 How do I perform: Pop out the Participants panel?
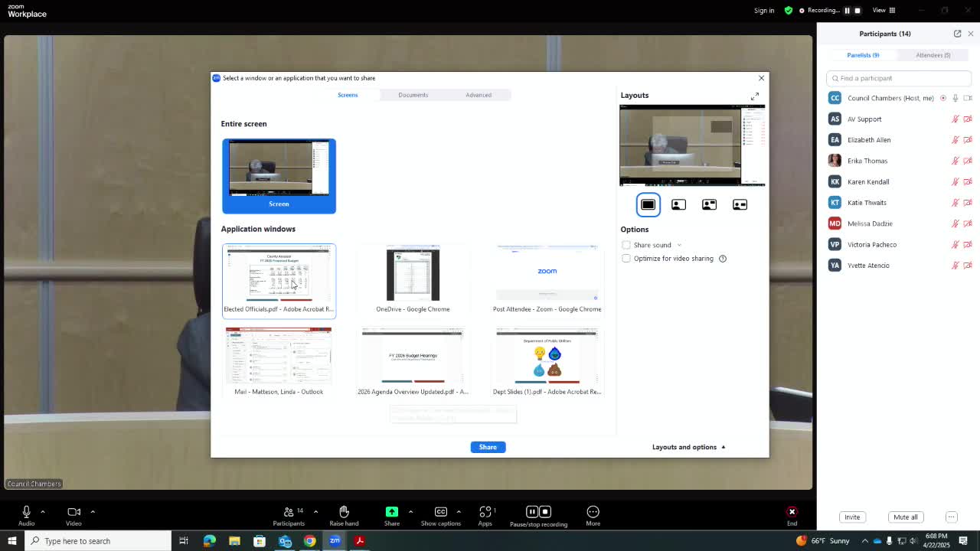pos(957,34)
